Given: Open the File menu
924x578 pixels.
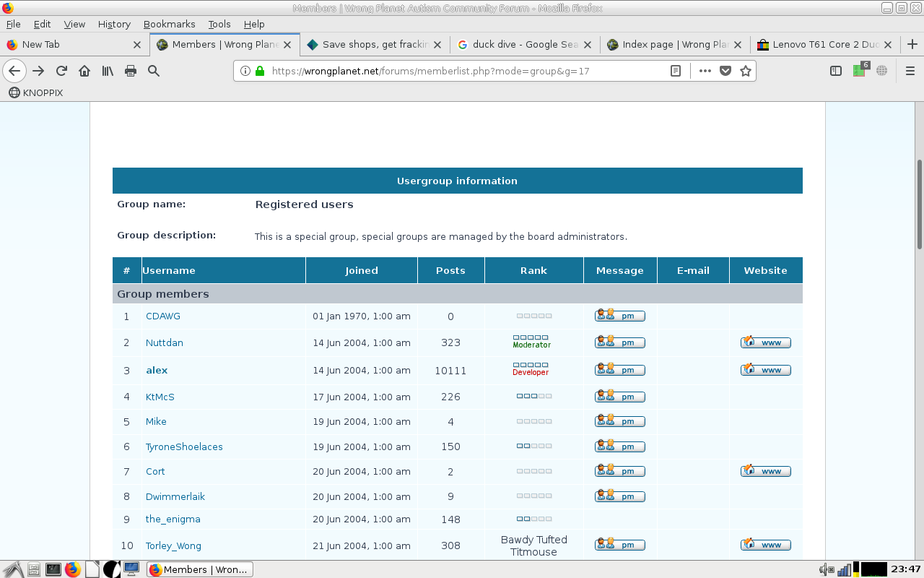Looking at the screenshot, I should pos(13,24).
